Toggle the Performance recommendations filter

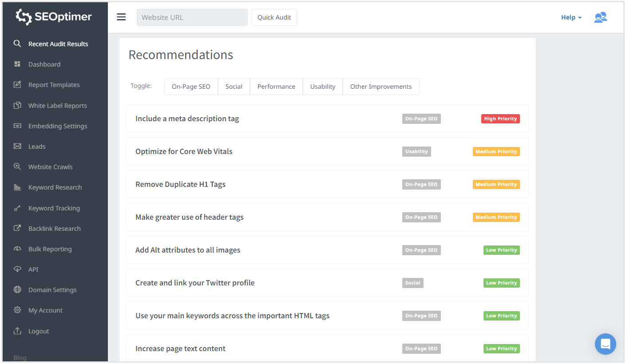276,87
